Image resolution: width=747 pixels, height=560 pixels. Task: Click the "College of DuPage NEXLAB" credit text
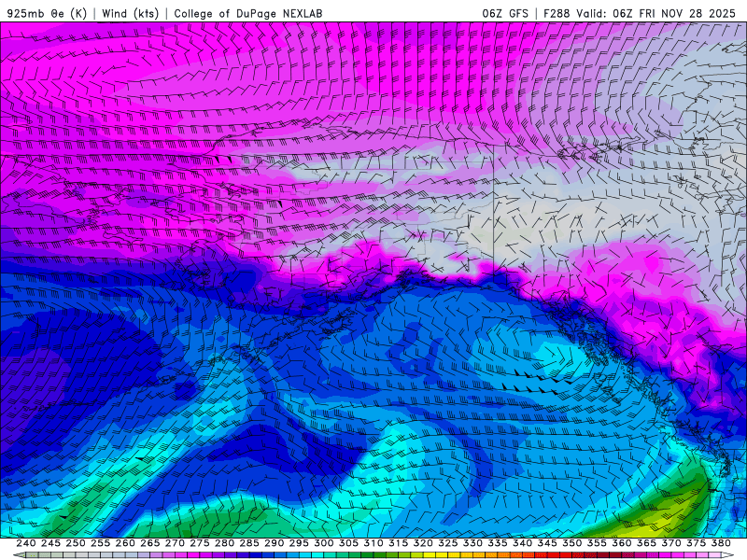pos(248,13)
